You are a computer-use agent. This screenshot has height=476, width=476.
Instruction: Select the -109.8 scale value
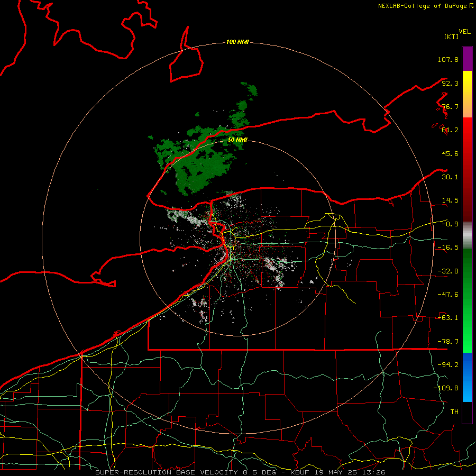(446, 388)
